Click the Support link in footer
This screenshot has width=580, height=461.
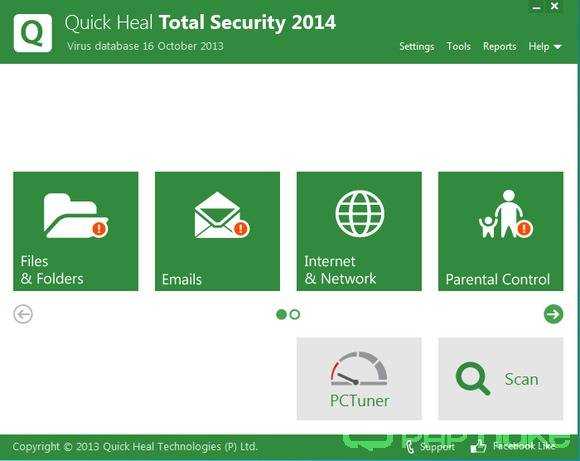[437, 447]
